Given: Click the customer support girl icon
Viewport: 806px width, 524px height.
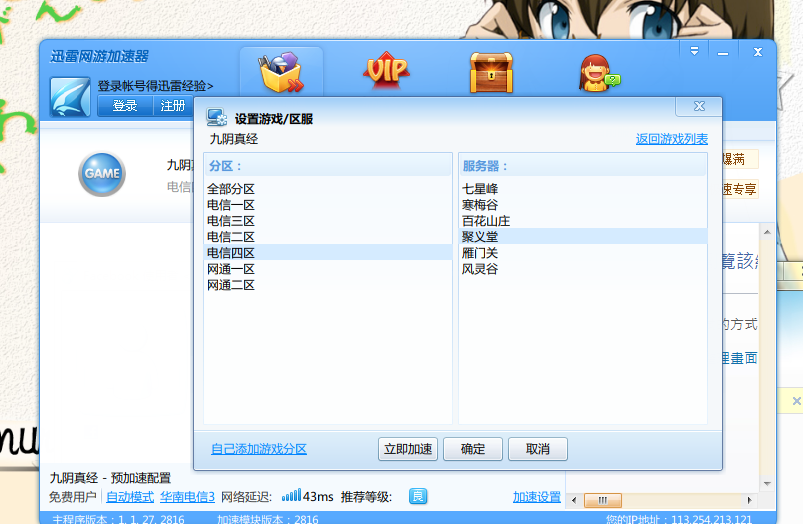Looking at the screenshot, I should pos(598,72).
